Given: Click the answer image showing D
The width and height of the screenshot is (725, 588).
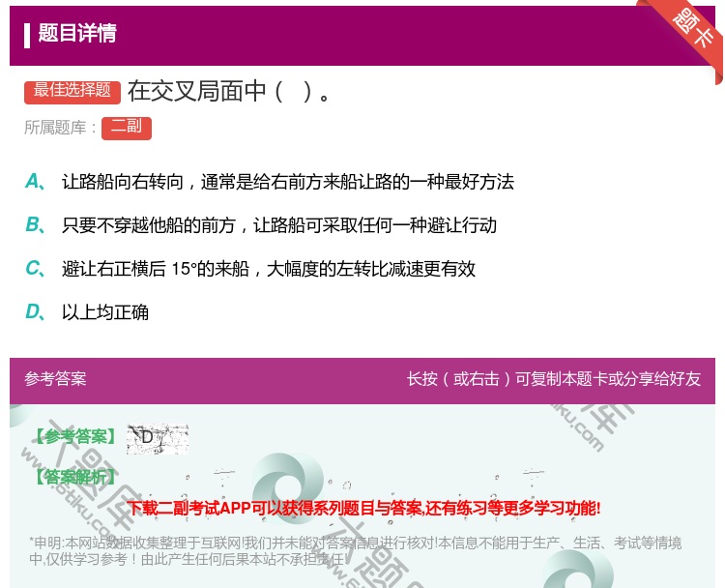Looking at the screenshot, I should tap(158, 438).
